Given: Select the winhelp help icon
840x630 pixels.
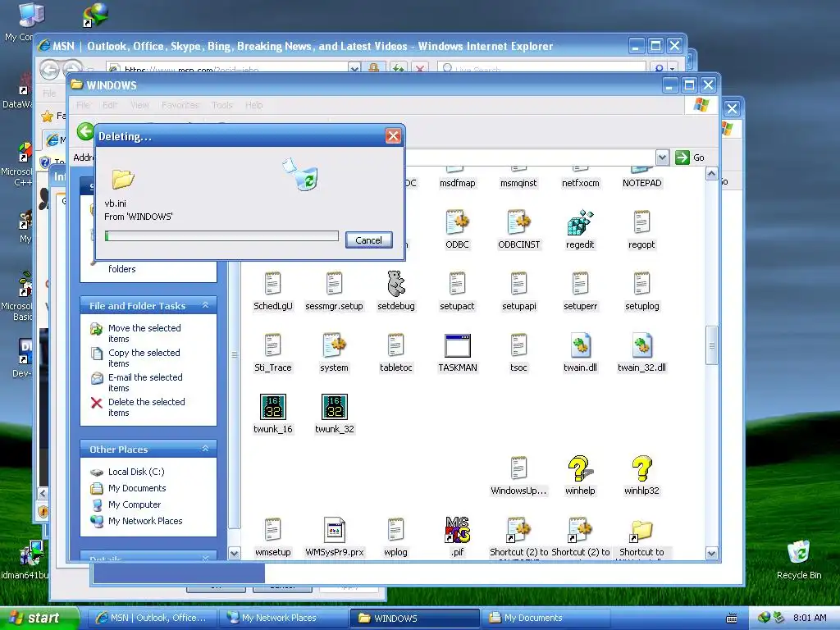Looking at the screenshot, I should click(x=580, y=468).
